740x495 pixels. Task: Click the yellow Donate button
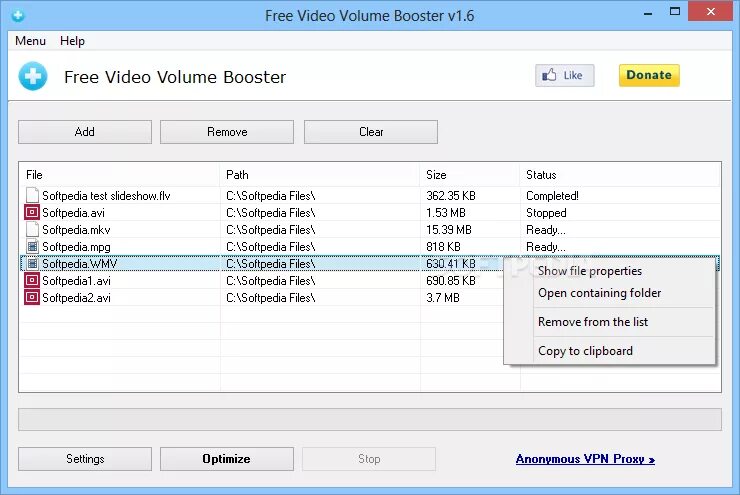(649, 76)
